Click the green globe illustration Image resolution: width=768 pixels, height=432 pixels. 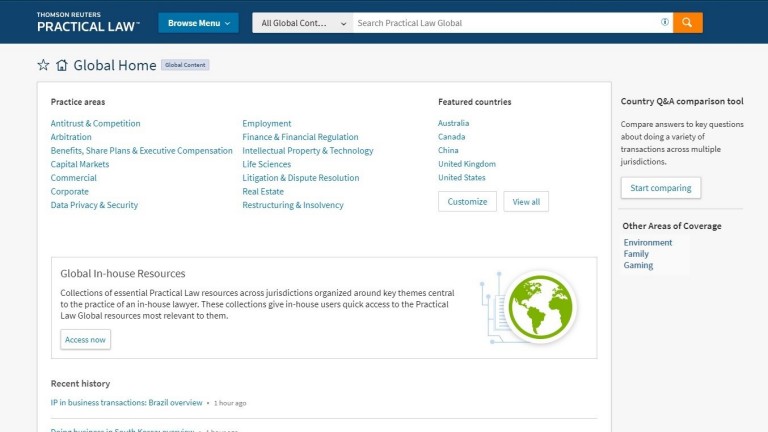(540, 307)
